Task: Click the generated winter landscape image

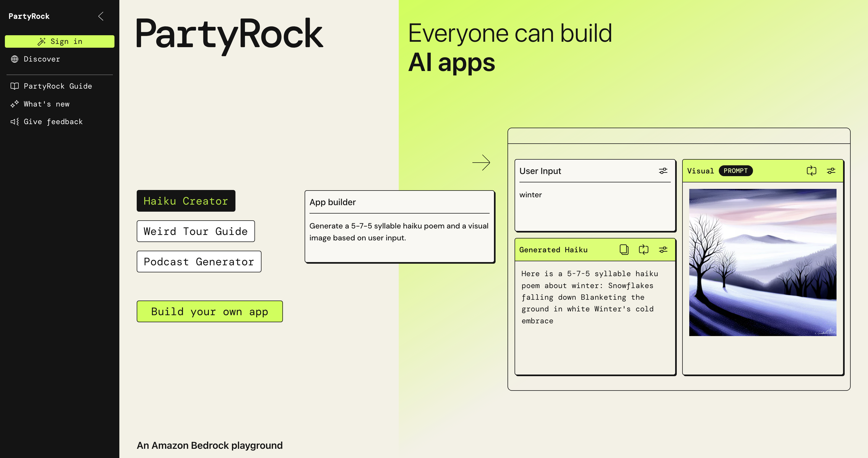Action: tap(762, 262)
